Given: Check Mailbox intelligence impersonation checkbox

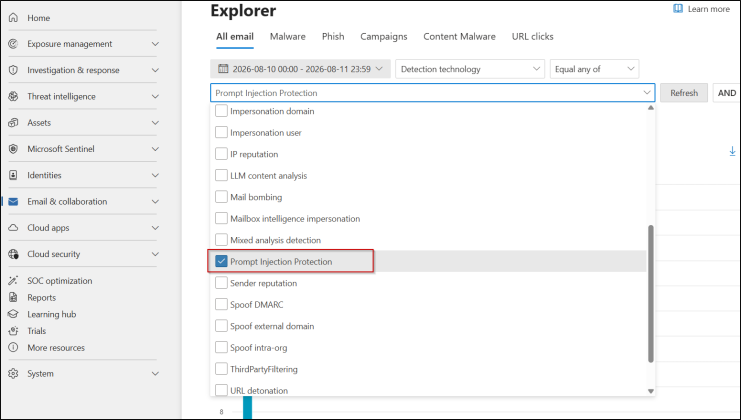Looking at the screenshot, I should 221,218.
